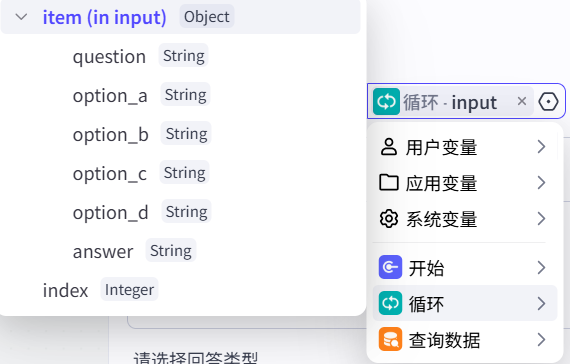Click the folder icon beside 应用变量
Screen dimensions: 570x364
tap(389, 183)
